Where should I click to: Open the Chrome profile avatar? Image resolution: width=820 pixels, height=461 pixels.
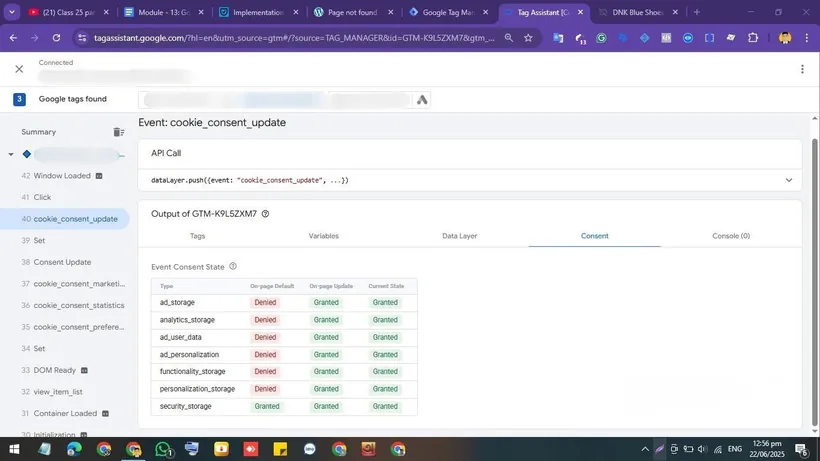click(784, 38)
